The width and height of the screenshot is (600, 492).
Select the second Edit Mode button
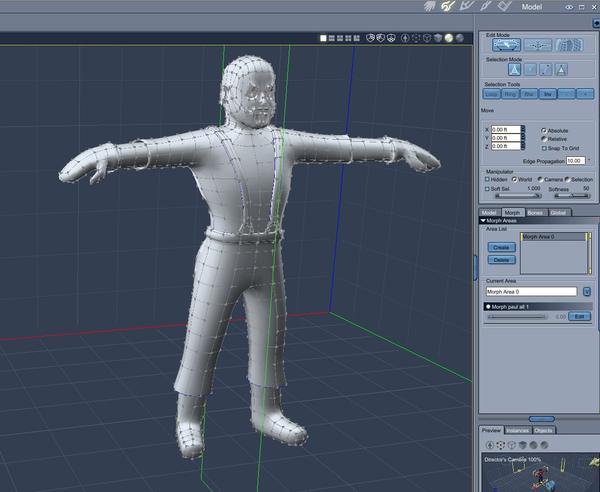pyautogui.click(x=538, y=45)
